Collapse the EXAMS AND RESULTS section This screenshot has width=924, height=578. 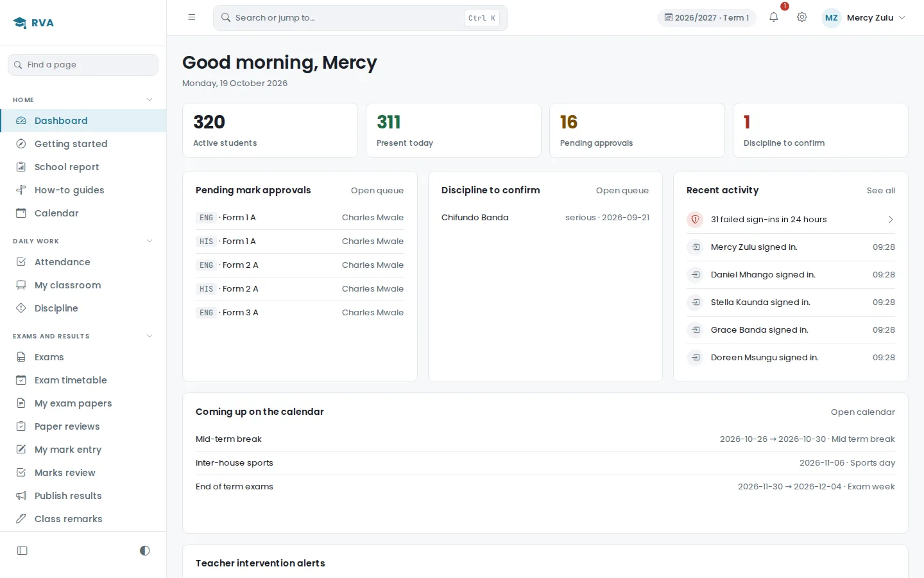(150, 336)
